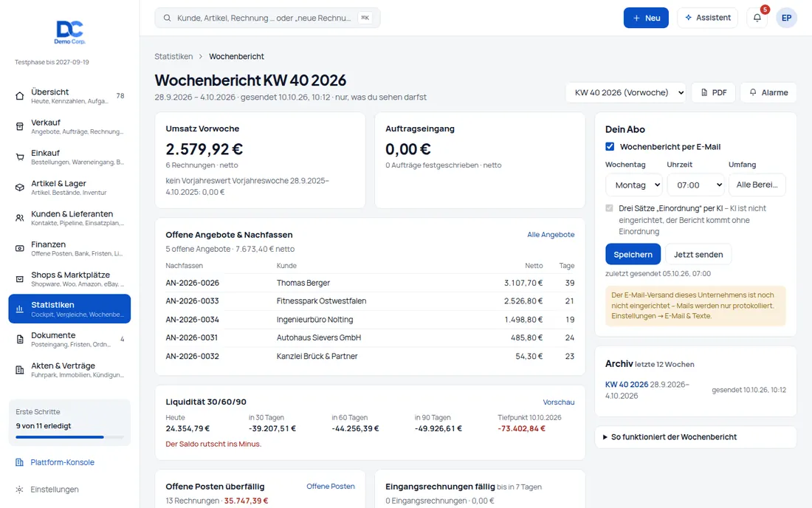Click customer Fitnesspark Ostwestfalen
Viewport: 812px width, 508px height.
pyautogui.click(x=321, y=301)
